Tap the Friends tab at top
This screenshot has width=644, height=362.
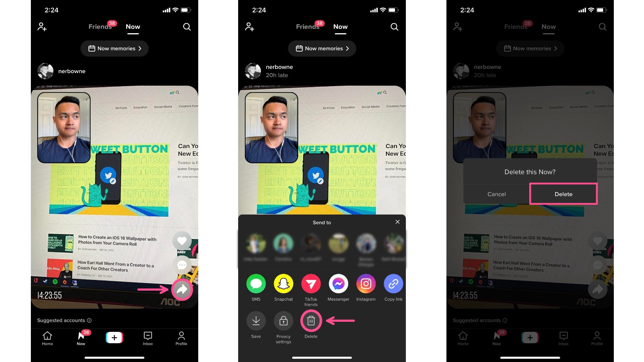[99, 26]
